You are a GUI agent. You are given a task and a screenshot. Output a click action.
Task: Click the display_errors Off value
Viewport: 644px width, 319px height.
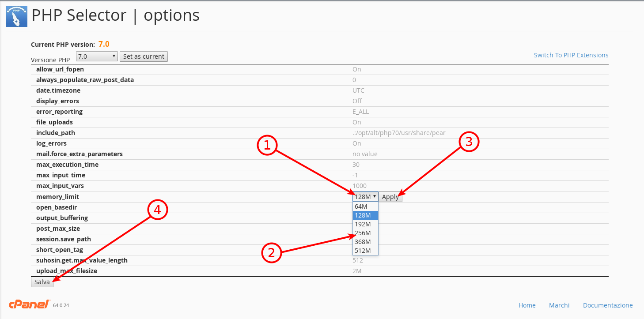click(357, 101)
